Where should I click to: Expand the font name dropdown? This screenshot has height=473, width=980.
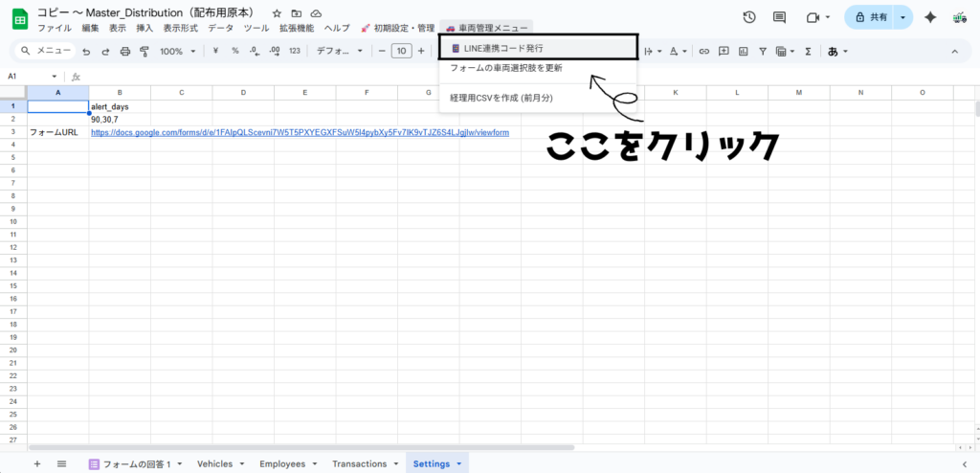[339, 51]
